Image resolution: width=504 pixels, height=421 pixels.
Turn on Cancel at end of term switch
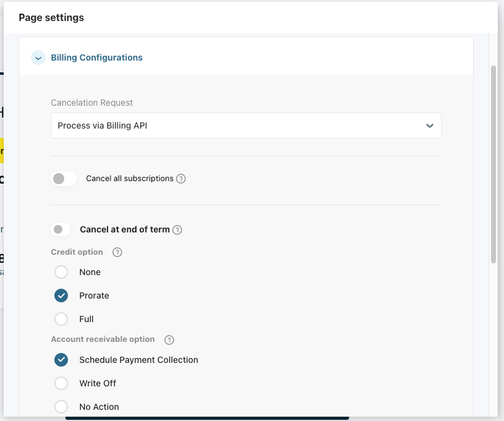pyautogui.click(x=61, y=229)
